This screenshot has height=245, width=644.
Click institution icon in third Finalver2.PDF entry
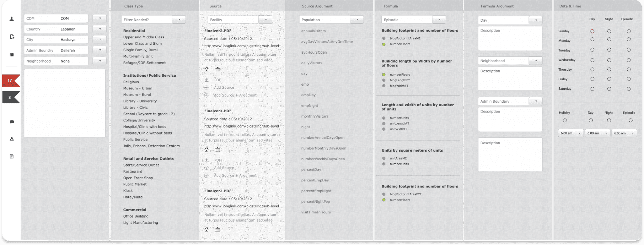pyautogui.click(x=218, y=229)
